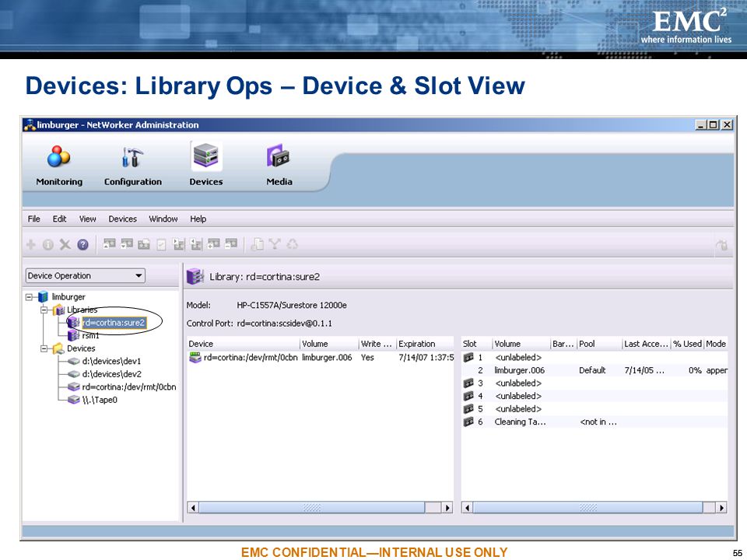
Task: Select d:\devices\dev1 in the tree
Action: (x=111, y=362)
